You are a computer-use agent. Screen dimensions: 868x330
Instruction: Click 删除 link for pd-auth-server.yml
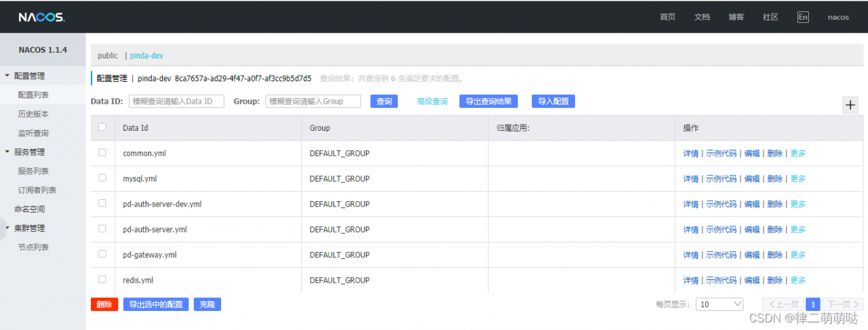(774, 230)
